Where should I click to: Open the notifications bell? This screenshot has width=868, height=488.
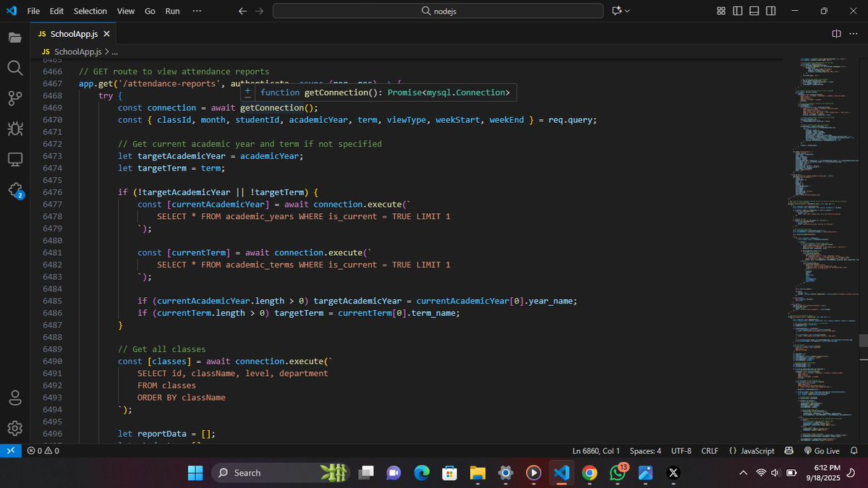[854, 450]
